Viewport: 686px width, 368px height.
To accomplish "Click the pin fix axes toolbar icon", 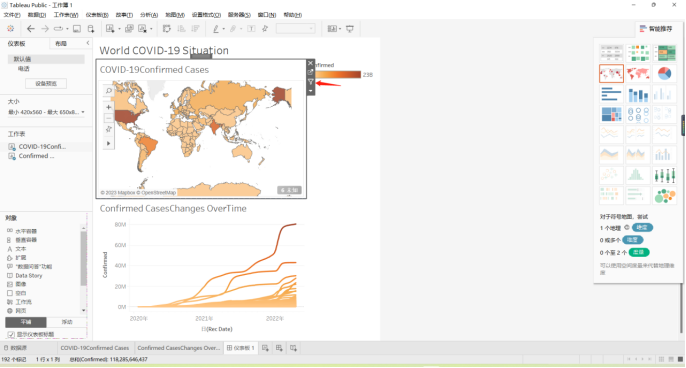I will 265,29.
